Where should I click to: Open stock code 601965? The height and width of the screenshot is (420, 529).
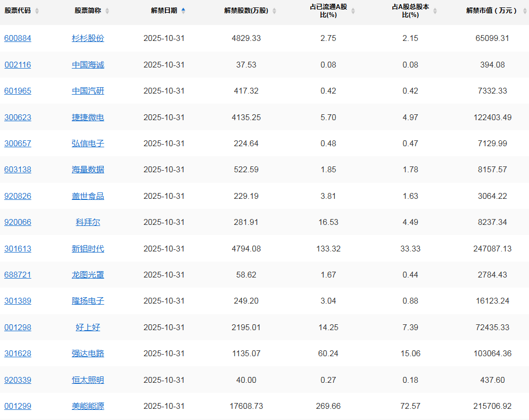18,91
